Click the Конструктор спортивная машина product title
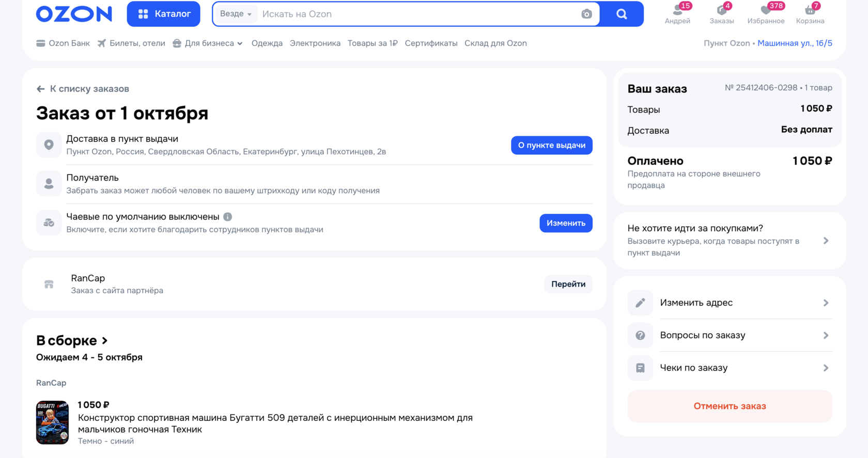868x458 pixels. 275,423
